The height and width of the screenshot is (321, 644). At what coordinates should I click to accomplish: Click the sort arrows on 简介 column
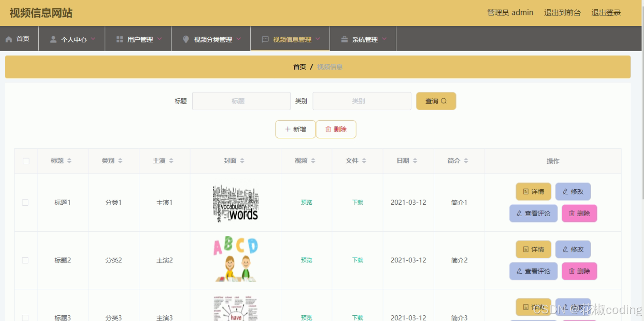[x=466, y=161]
